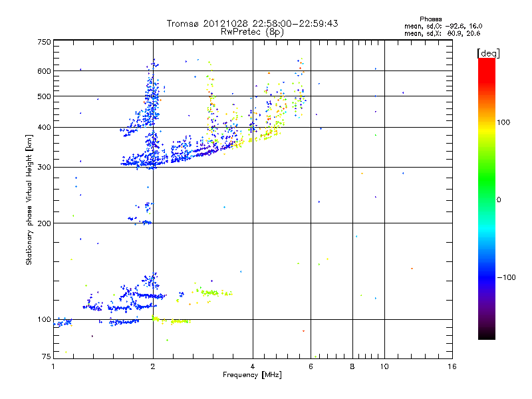
Task: Click the 'Phases' statistics heading
Action: coord(430,19)
